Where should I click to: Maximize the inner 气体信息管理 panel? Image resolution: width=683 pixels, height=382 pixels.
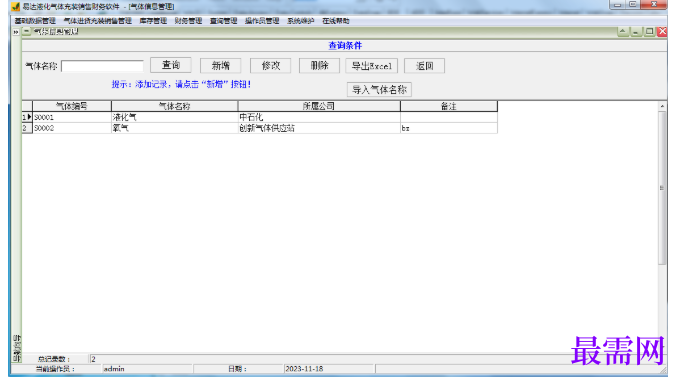click(649, 31)
